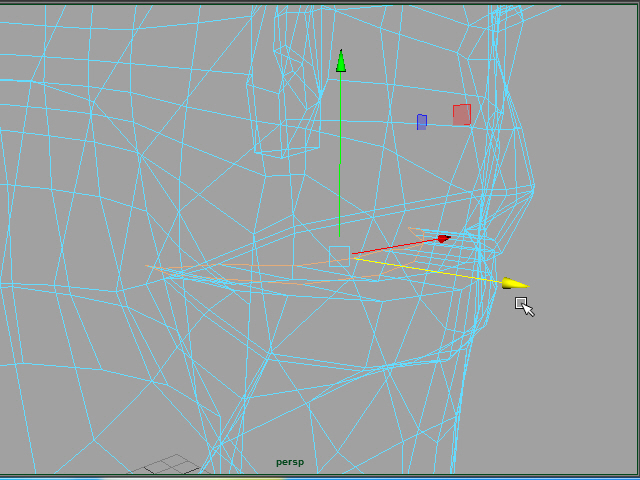Click the red X-axis arrow handle

[444, 238]
